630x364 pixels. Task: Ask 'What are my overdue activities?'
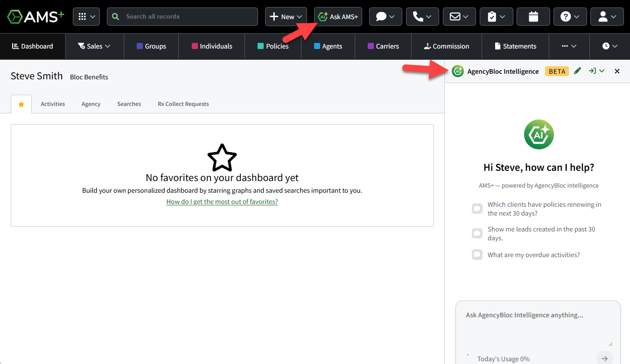pyautogui.click(x=526, y=255)
